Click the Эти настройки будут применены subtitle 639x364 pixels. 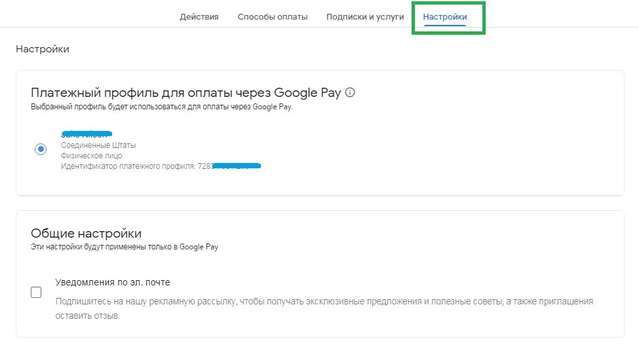125,247
